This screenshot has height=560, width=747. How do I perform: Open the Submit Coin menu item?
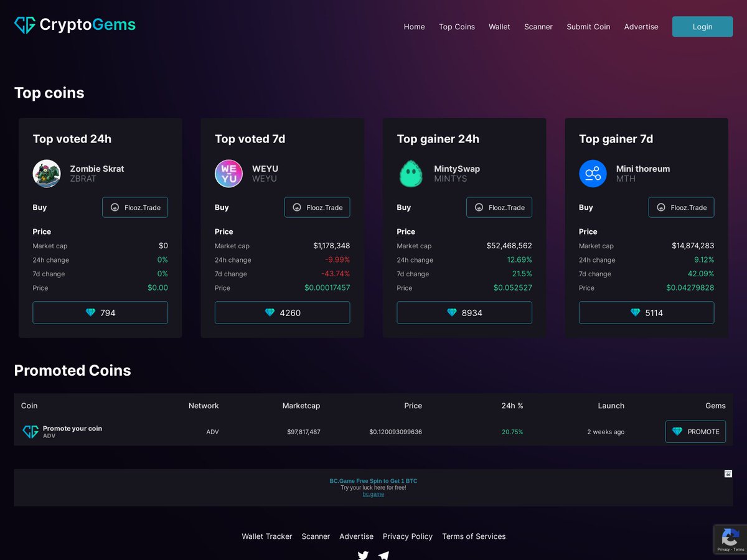tap(588, 27)
